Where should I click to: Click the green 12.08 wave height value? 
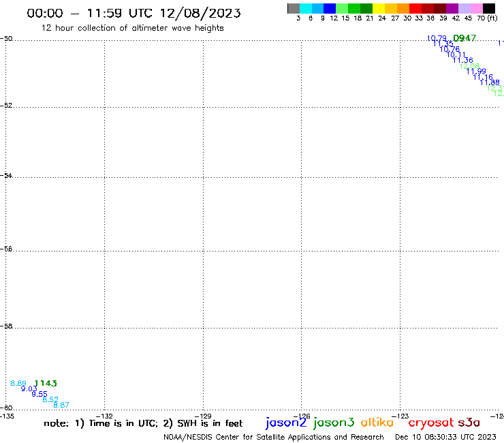(x=470, y=66)
